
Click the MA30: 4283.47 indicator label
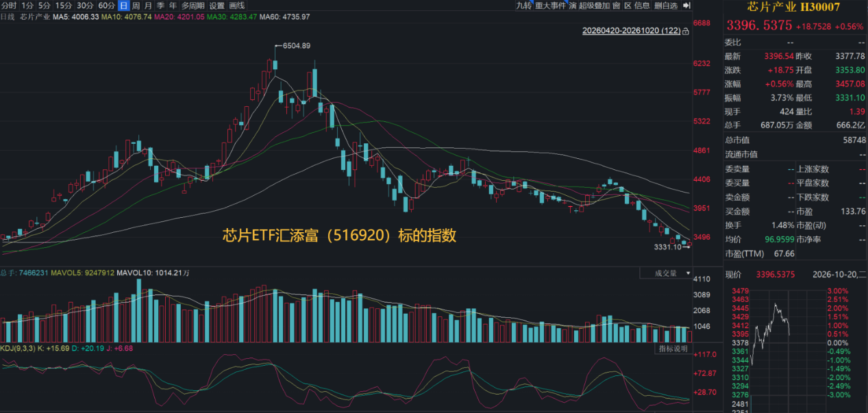coord(232,16)
